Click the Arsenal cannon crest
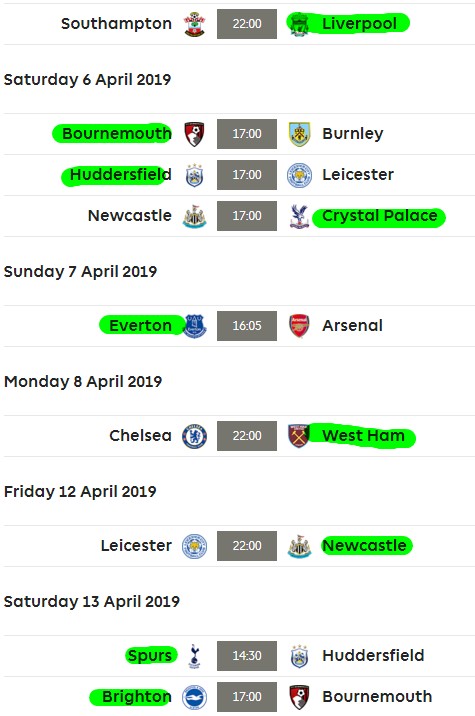This screenshot has height=716, width=475. tap(299, 326)
